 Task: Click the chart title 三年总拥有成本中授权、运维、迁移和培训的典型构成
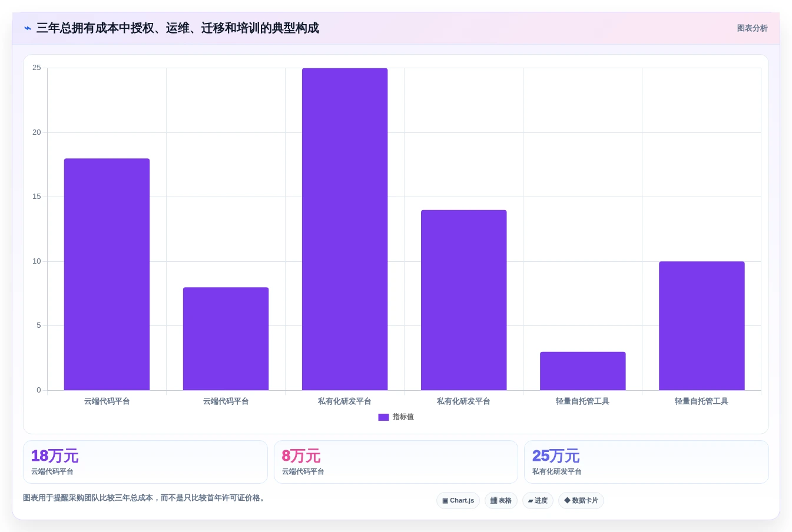tap(178, 28)
